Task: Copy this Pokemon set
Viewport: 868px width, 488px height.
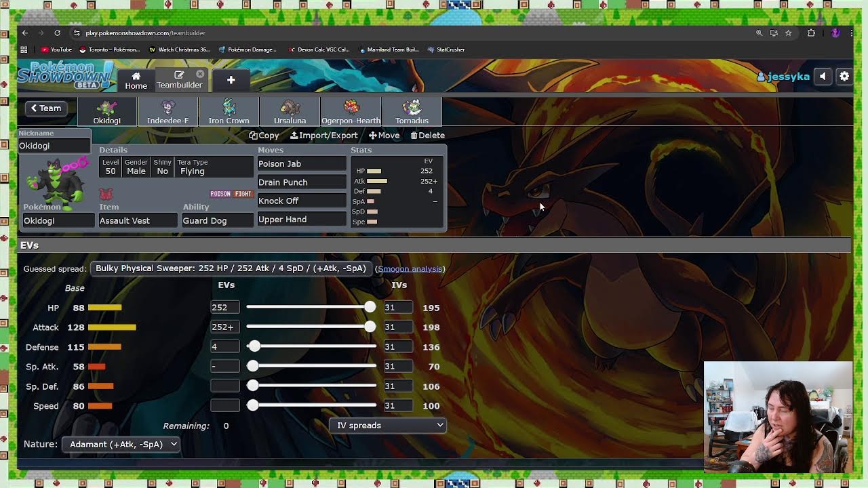Action: point(264,135)
